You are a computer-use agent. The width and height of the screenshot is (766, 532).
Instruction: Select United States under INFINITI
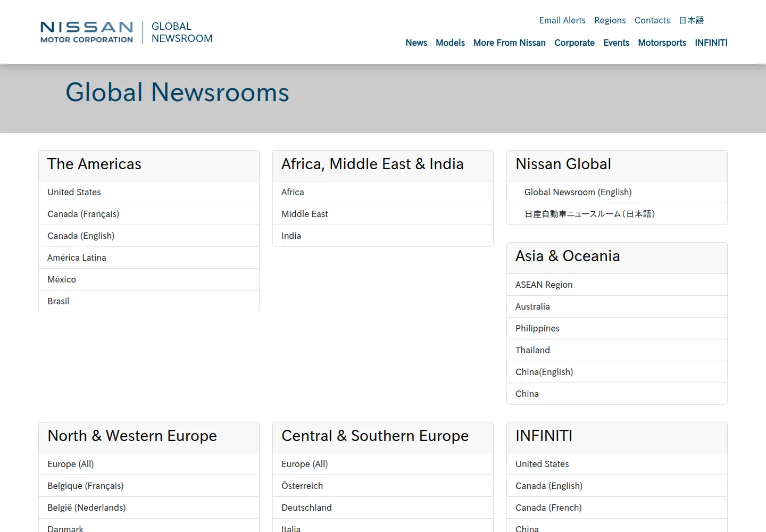tap(617, 464)
